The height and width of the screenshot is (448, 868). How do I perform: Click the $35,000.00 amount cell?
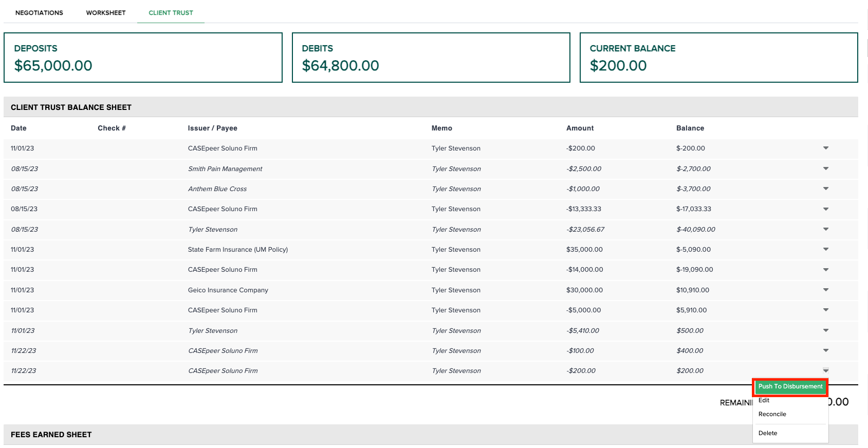pos(584,249)
